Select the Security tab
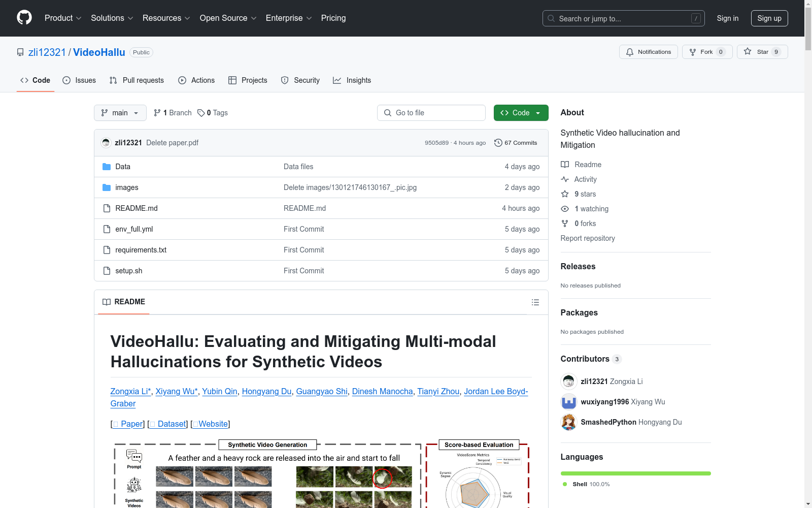Image resolution: width=812 pixels, height=508 pixels. 300,80
